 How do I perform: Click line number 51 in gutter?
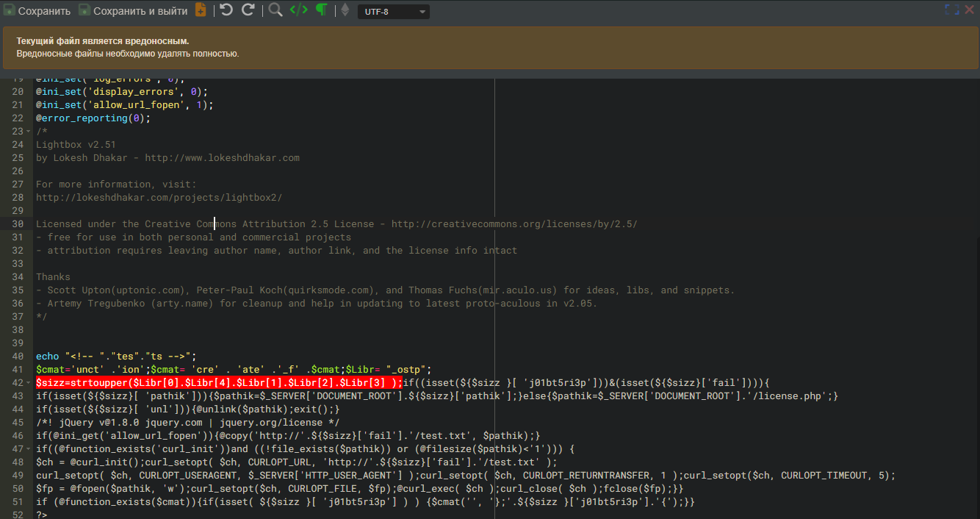(18, 502)
